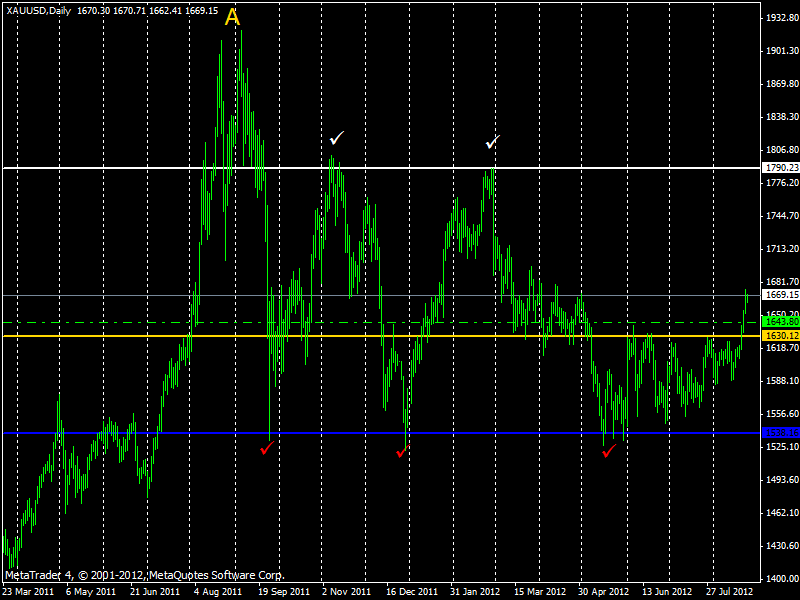Image resolution: width=800 pixels, height=600 pixels.
Task: Click the 27 Jul 2012 date label
Action: click(729, 592)
